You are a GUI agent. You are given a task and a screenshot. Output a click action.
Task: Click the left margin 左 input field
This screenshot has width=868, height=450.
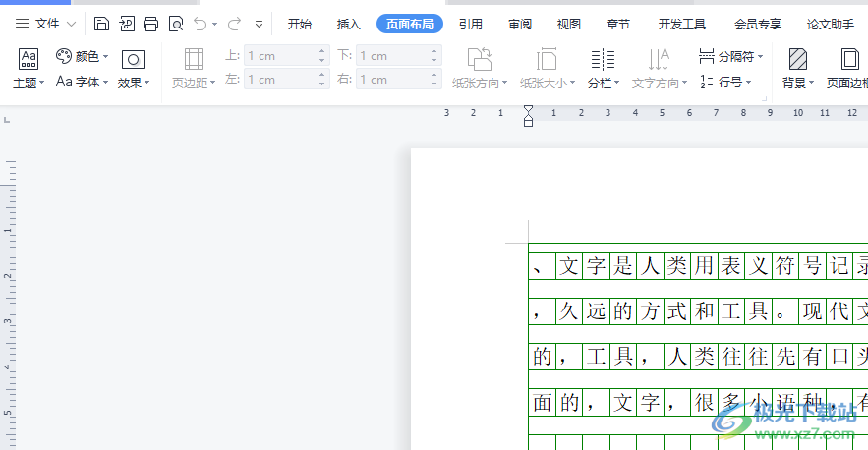tap(281, 80)
